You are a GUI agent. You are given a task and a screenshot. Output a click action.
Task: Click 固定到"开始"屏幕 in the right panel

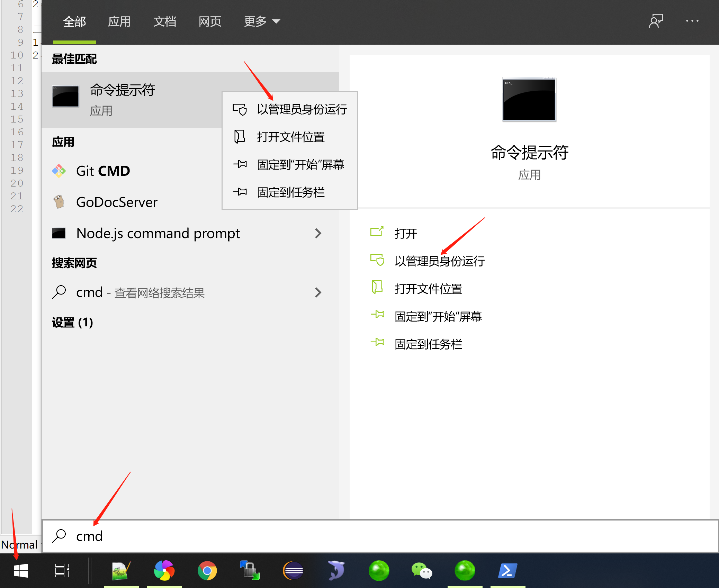coord(438,316)
